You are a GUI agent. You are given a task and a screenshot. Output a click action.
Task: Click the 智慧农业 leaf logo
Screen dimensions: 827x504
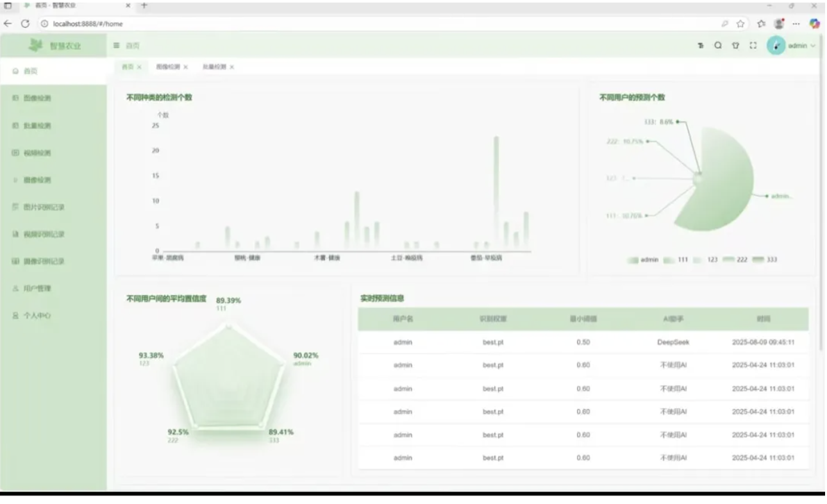click(x=36, y=45)
